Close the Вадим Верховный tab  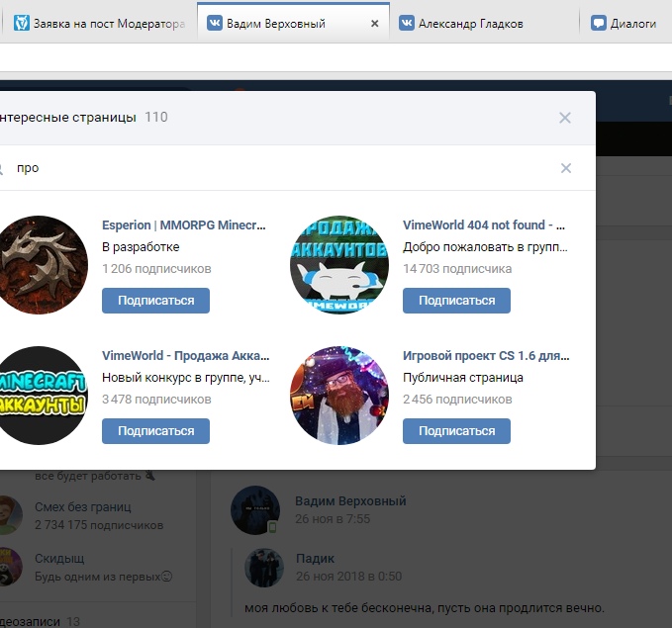(373, 23)
